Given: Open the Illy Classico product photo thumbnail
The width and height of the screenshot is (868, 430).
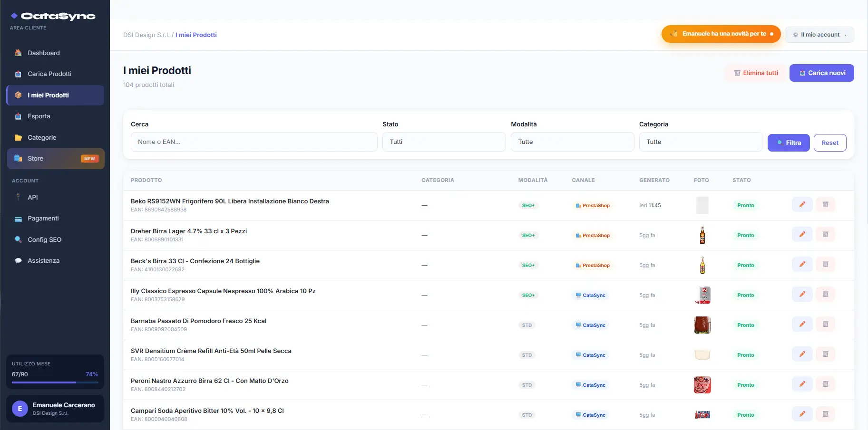Looking at the screenshot, I should [702, 295].
